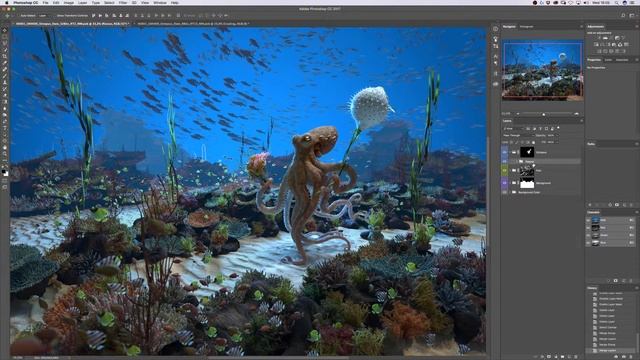Viewport: 640px width, 360px height.
Task: Click the Navigator zoom slider handle
Action: (x=544, y=114)
